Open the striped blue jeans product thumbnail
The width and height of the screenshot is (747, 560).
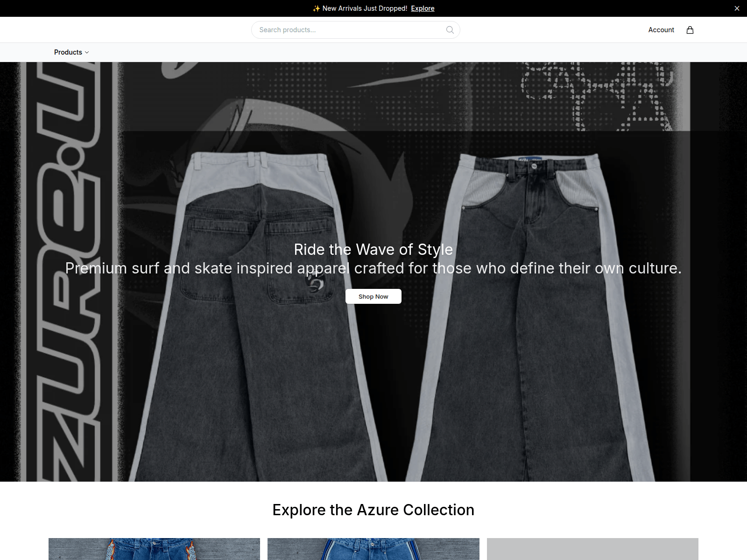coord(373,549)
